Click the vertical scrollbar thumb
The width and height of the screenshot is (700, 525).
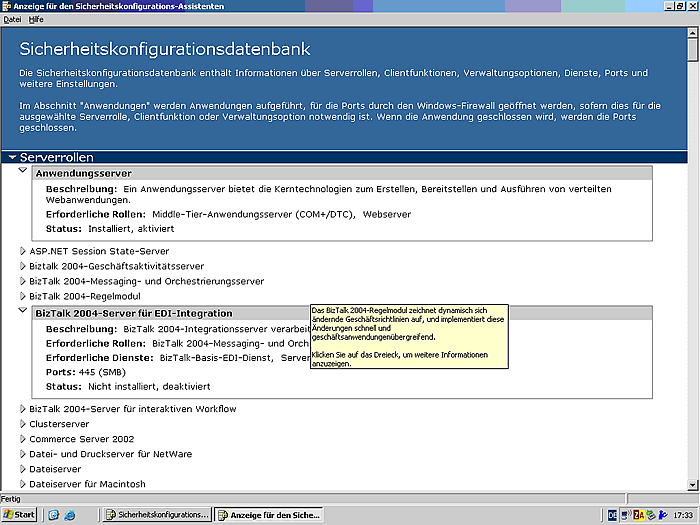692,50
